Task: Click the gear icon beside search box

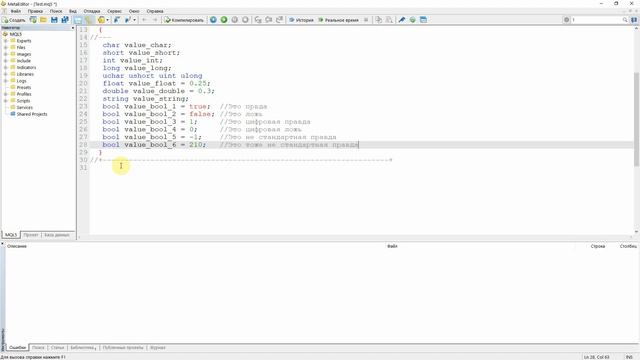Action: (566, 20)
